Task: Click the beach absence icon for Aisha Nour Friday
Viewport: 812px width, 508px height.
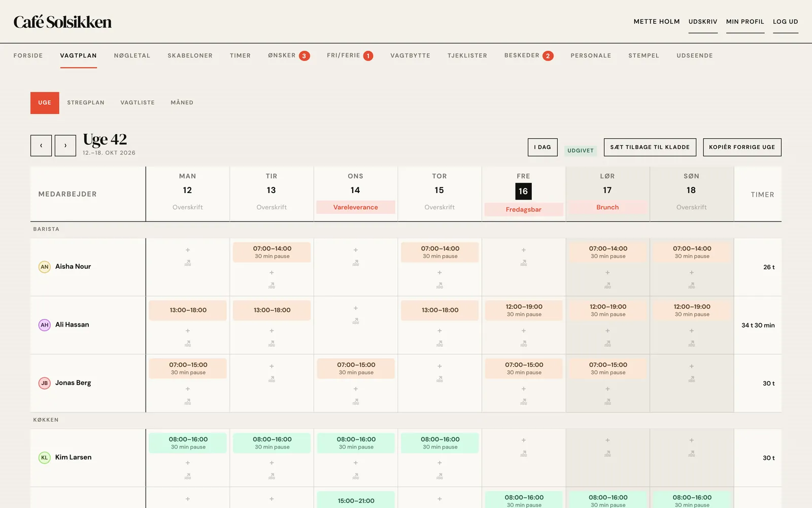Action: pyautogui.click(x=524, y=263)
